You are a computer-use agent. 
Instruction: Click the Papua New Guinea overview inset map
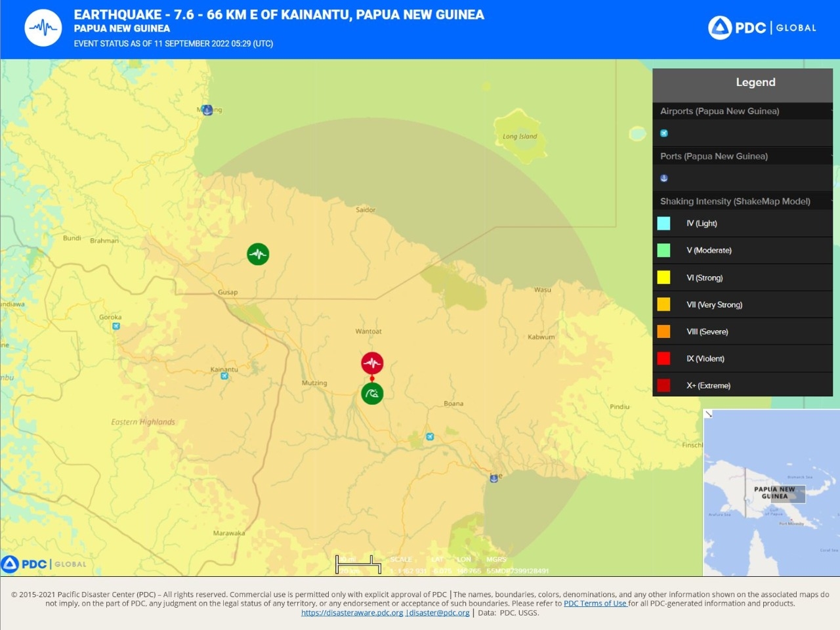pos(772,493)
